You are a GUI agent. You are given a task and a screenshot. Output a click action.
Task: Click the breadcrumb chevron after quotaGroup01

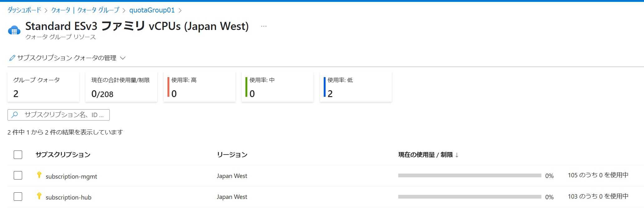coord(180,11)
